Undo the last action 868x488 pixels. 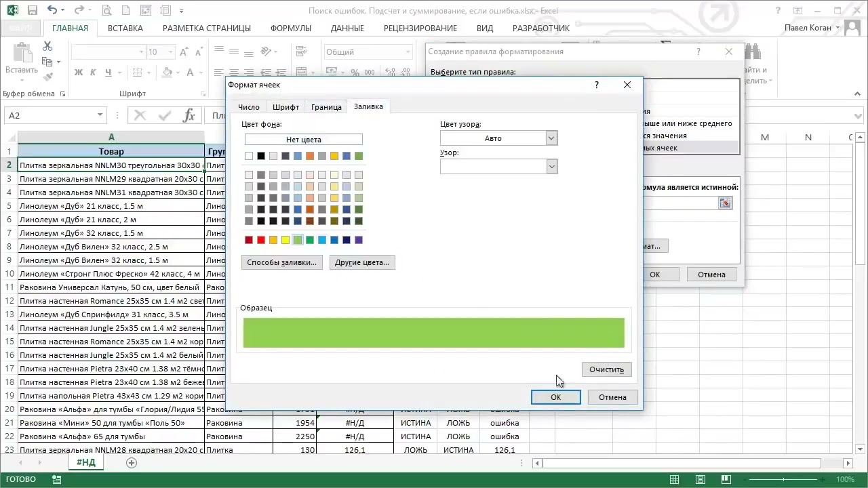[x=52, y=10]
